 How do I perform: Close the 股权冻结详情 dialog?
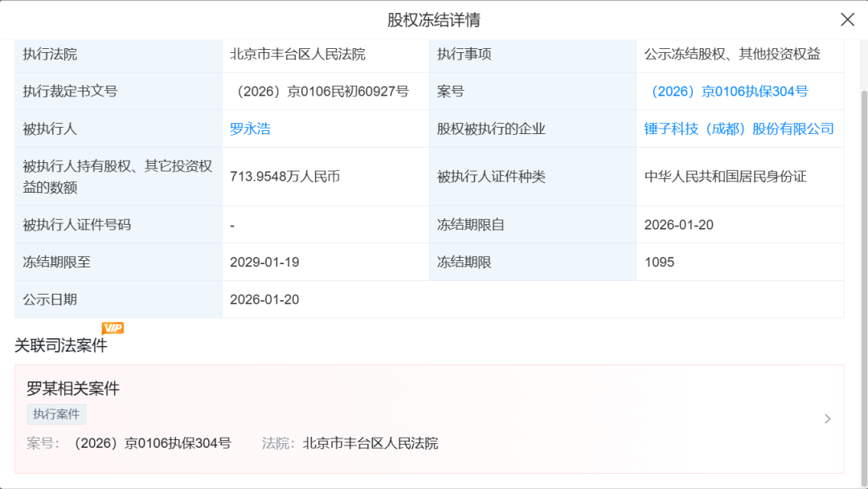point(847,20)
